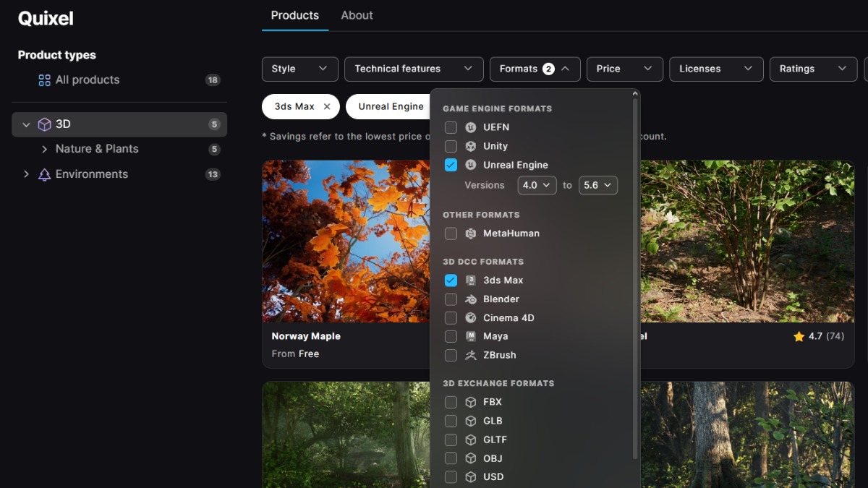Screen dimensions: 868x488
Task: Click the Blender format icon
Action: tap(471, 299)
